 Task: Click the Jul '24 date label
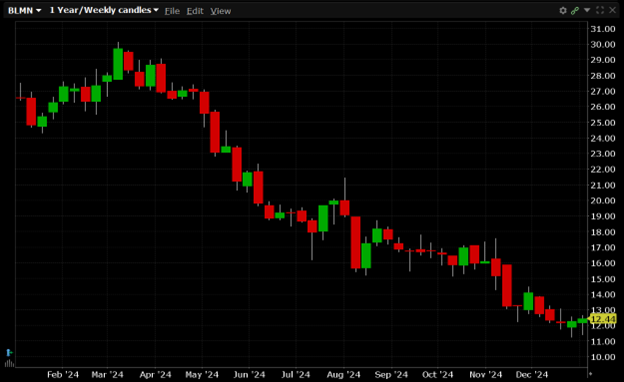(295, 375)
